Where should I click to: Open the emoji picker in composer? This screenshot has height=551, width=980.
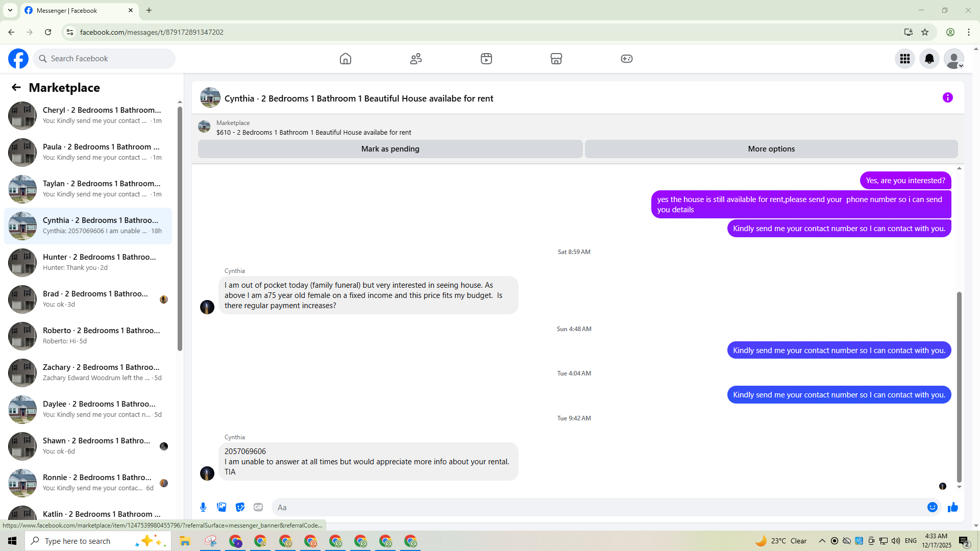(x=932, y=507)
